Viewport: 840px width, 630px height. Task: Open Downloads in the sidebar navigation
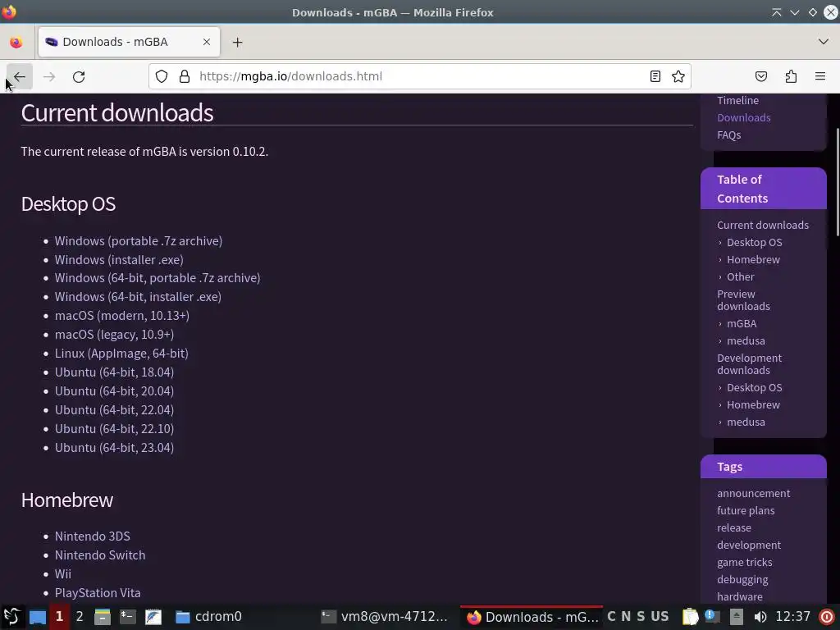[743, 118]
